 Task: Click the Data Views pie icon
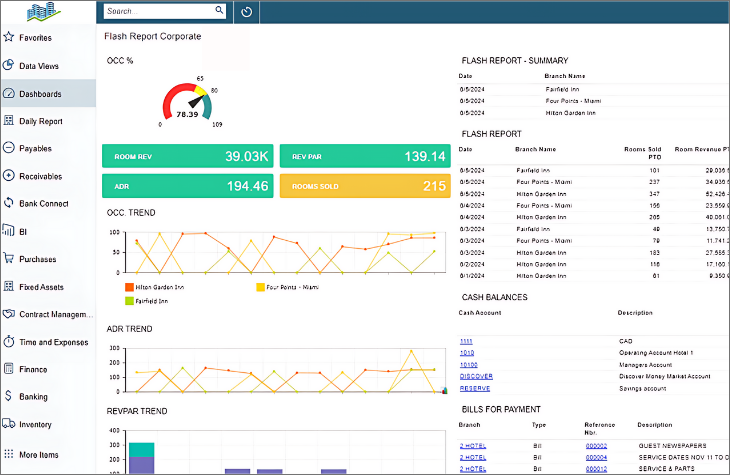8,65
